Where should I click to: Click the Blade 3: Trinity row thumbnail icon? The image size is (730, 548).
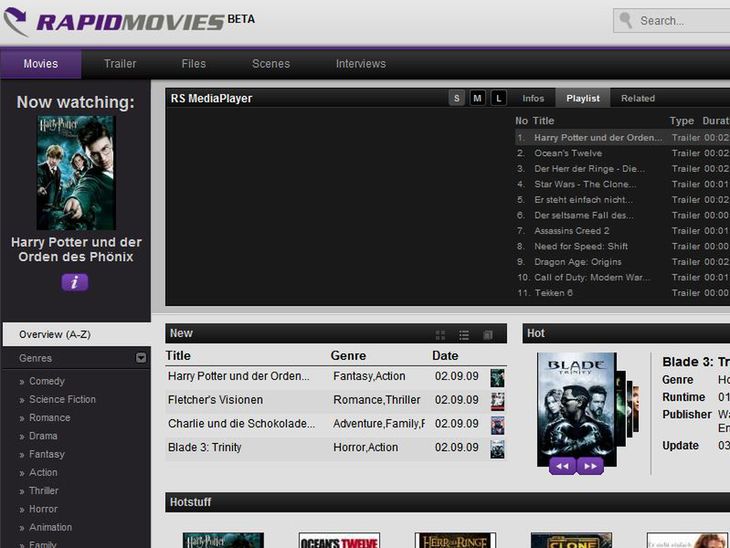pos(497,449)
